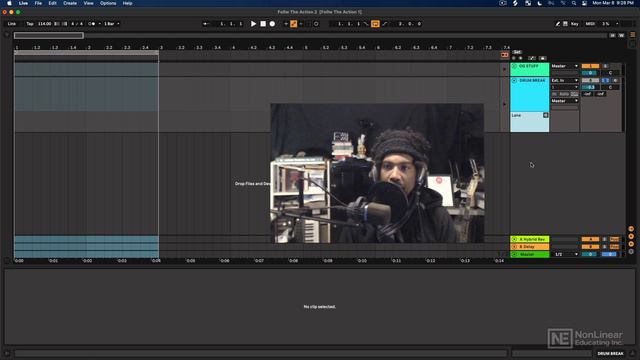Solo the OG STUFF track
The image size is (640, 360).
tap(605, 66)
